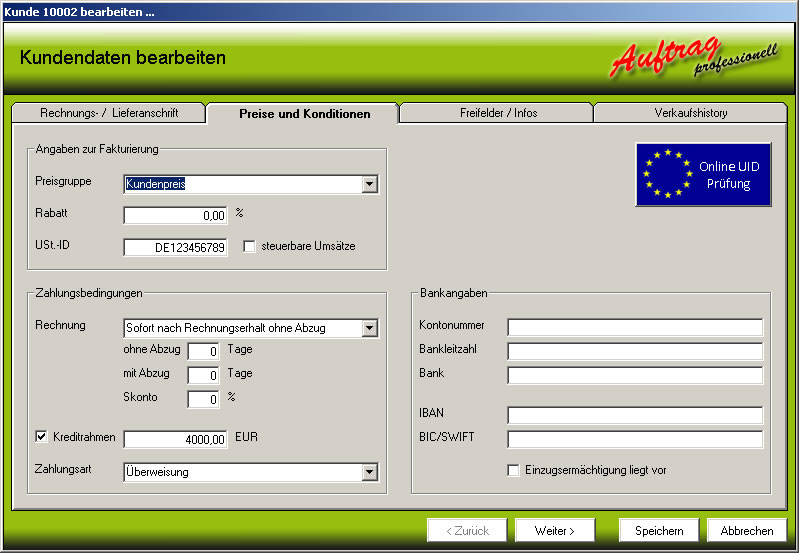Click the mit Abzug Tage field
The height and width of the screenshot is (553, 799).
203,375
